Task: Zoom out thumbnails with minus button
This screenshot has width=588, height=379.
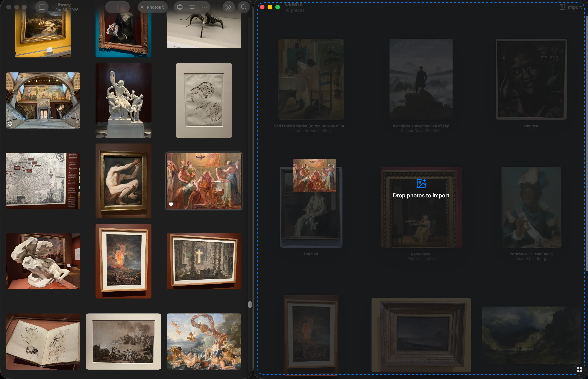Action: (112, 7)
